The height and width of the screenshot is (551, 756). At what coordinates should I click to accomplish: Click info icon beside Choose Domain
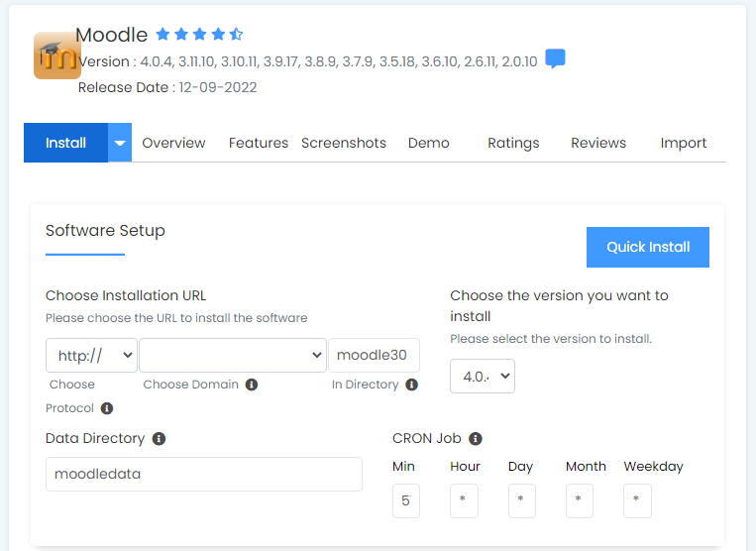(252, 385)
